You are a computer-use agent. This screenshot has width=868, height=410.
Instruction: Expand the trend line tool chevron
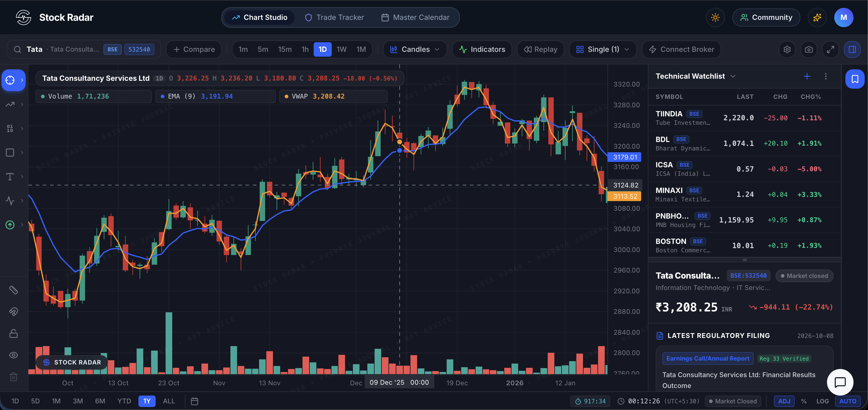pyautogui.click(x=22, y=104)
